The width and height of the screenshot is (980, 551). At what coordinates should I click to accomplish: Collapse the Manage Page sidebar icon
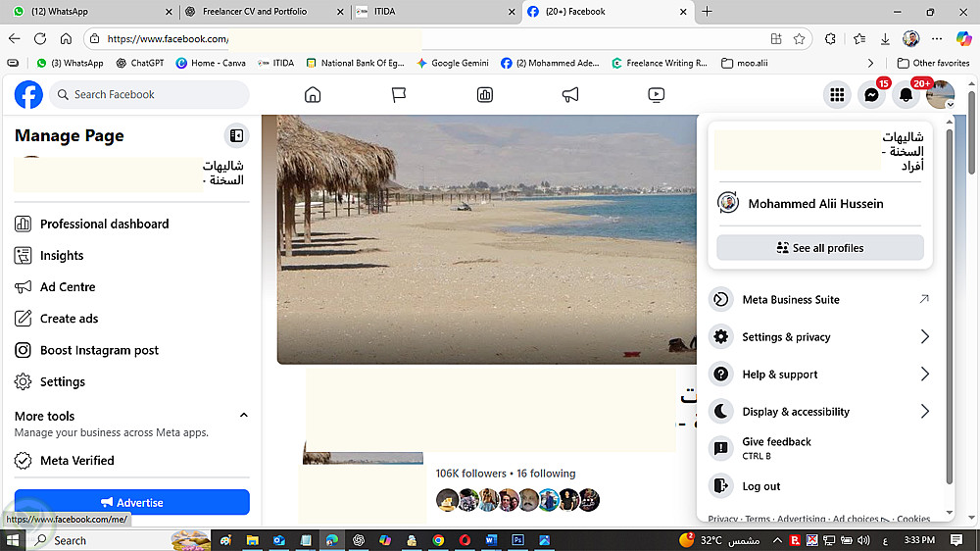point(237,135)
